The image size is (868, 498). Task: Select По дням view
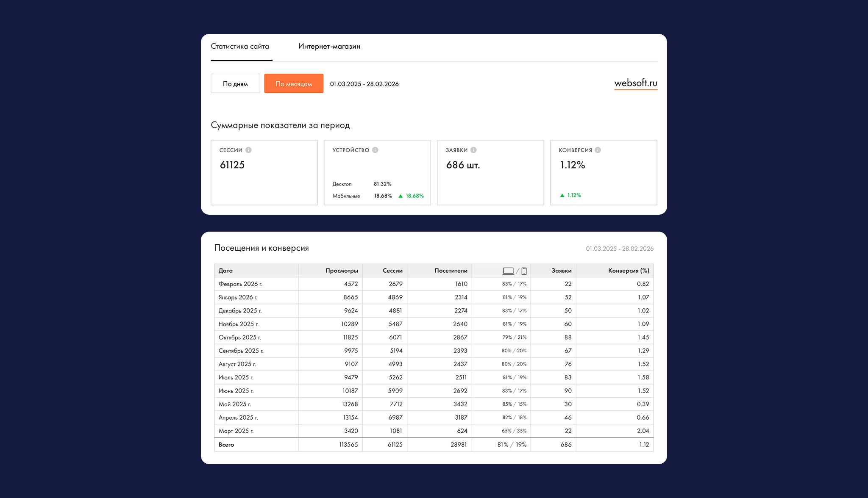tap(235, 84)
